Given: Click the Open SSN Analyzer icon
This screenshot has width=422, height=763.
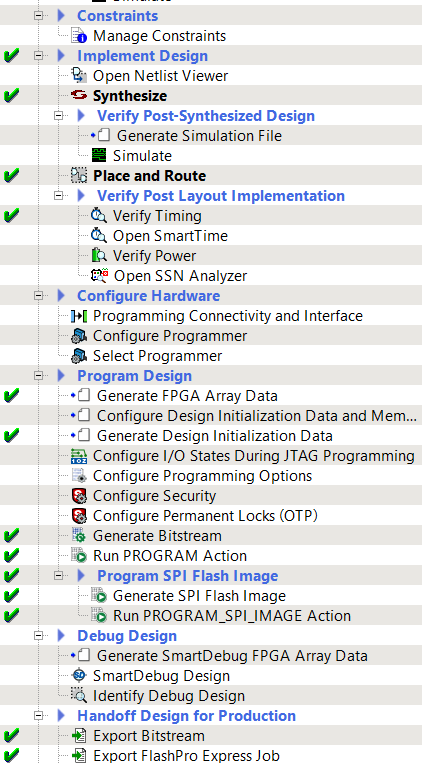Looking at the screenshot, I should [99, 275].
